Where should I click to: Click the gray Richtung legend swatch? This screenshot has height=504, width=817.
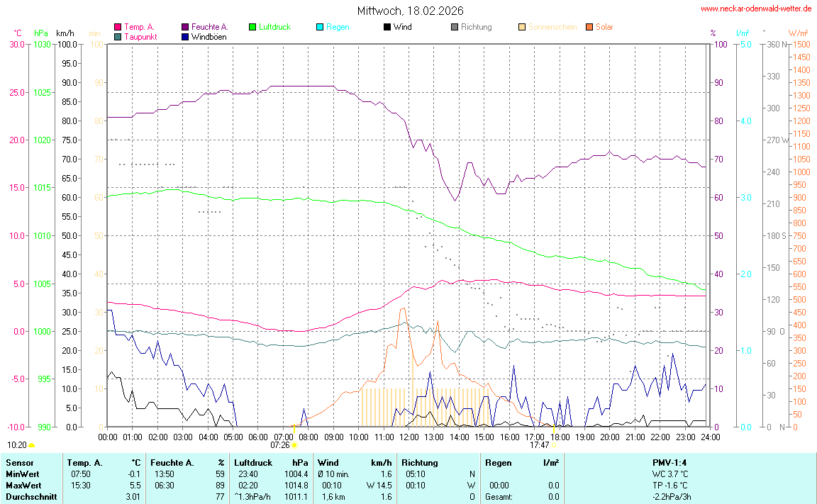[x=455, y=27]
